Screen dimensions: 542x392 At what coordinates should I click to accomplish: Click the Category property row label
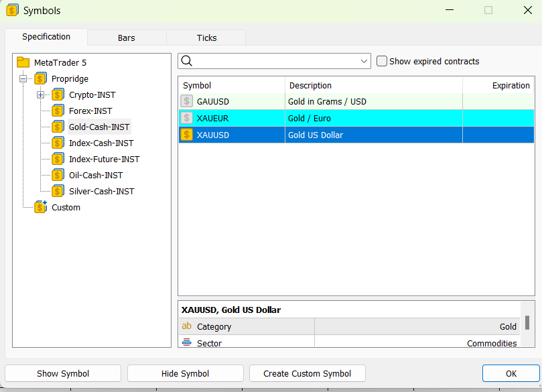214,326
